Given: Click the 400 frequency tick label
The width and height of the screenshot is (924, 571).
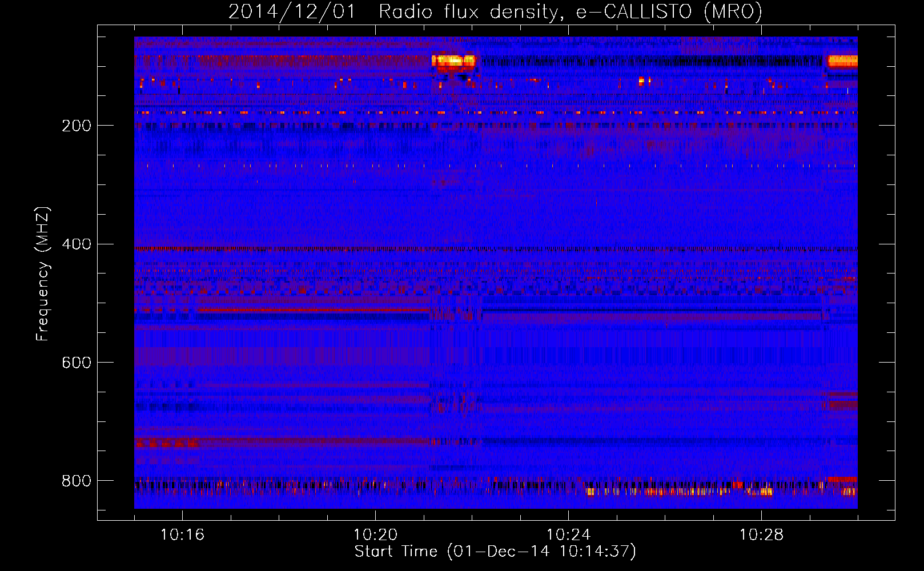Looking at the screenshot, I should [77, 244].
